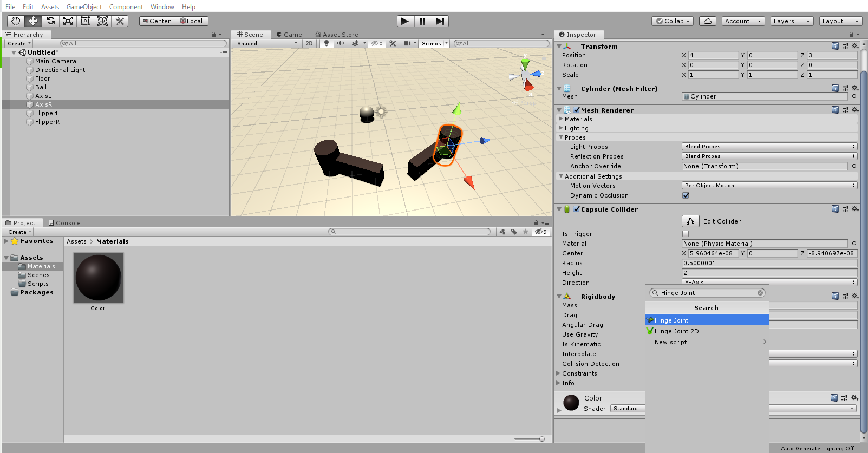The image size is (868, 453).
Task: Select the Color material thumbnail
Action: [99, 278]
